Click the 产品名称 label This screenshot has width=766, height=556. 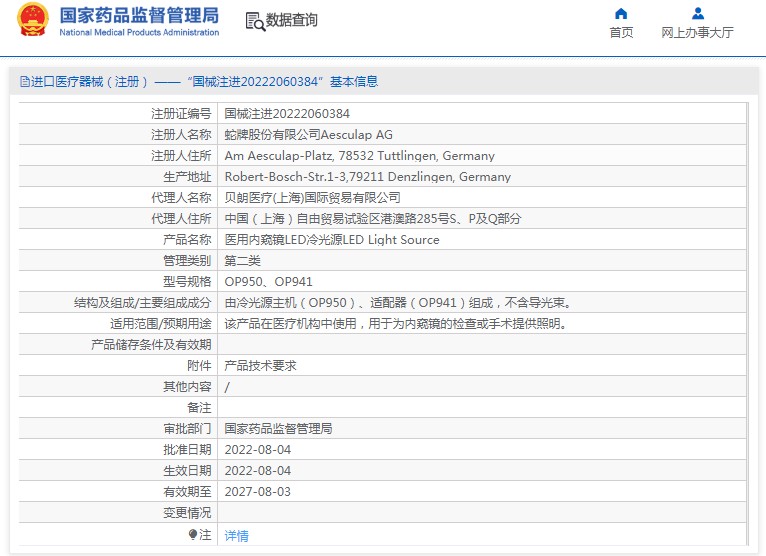pos(187,239)
